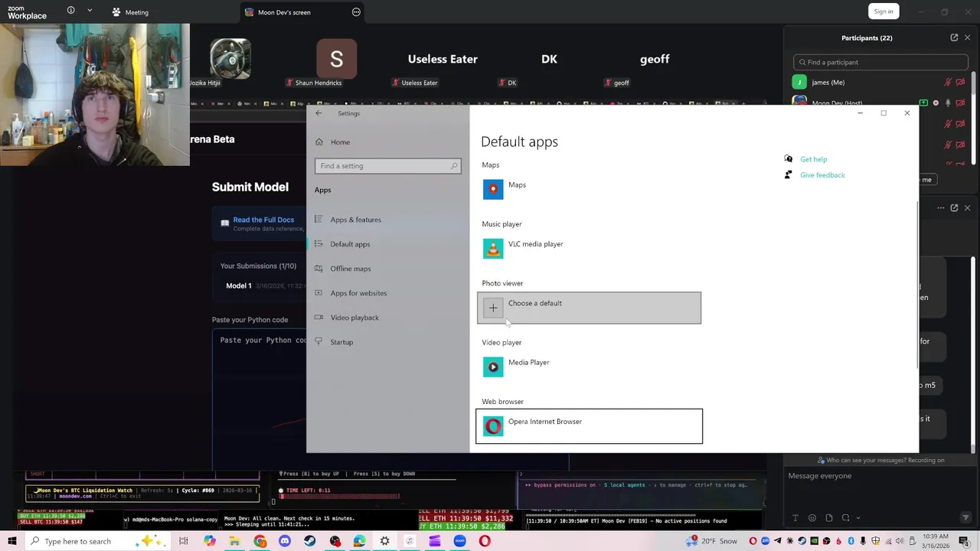This screenshot has height=551, width=980.
Task: Click the Zoom Sign in button
Action: [884, 11]
